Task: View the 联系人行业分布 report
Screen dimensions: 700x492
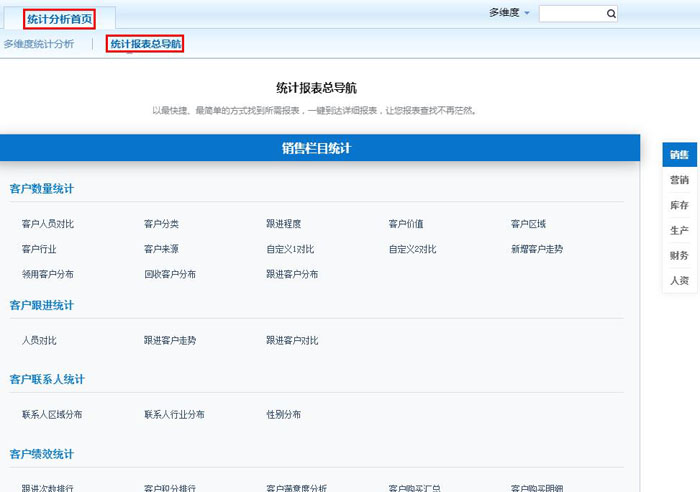Action: coord(174,414)
